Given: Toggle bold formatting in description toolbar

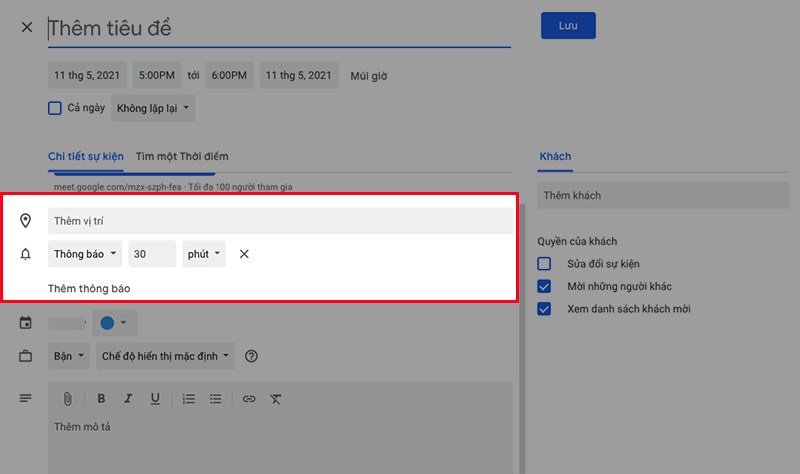Looking at the screenshot, I should coord(101,399).
